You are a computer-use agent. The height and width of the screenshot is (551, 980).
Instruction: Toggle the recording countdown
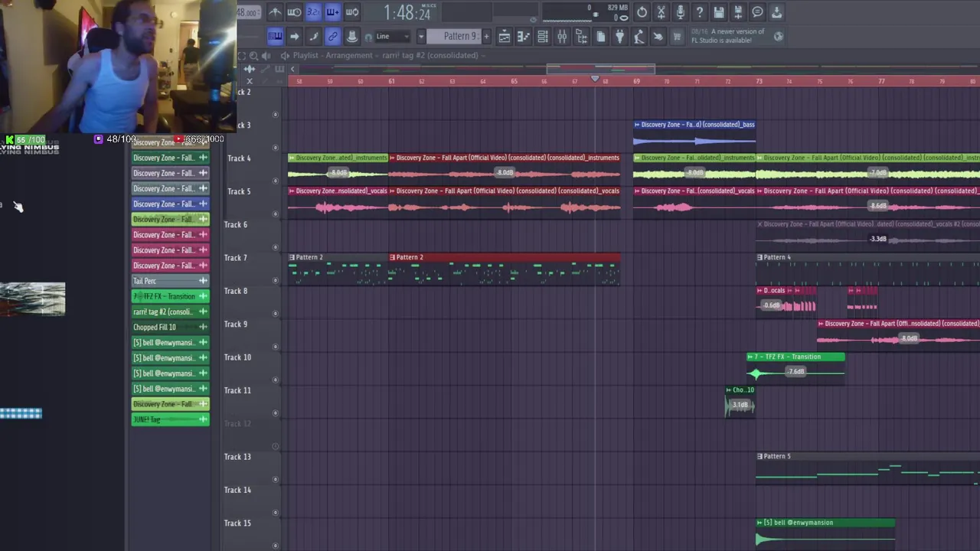313,12
